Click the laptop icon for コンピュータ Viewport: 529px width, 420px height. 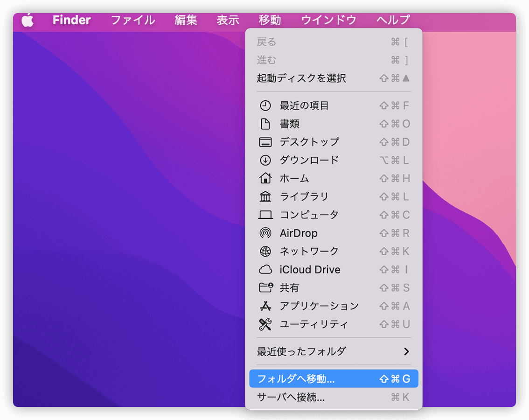pos(265,215)
